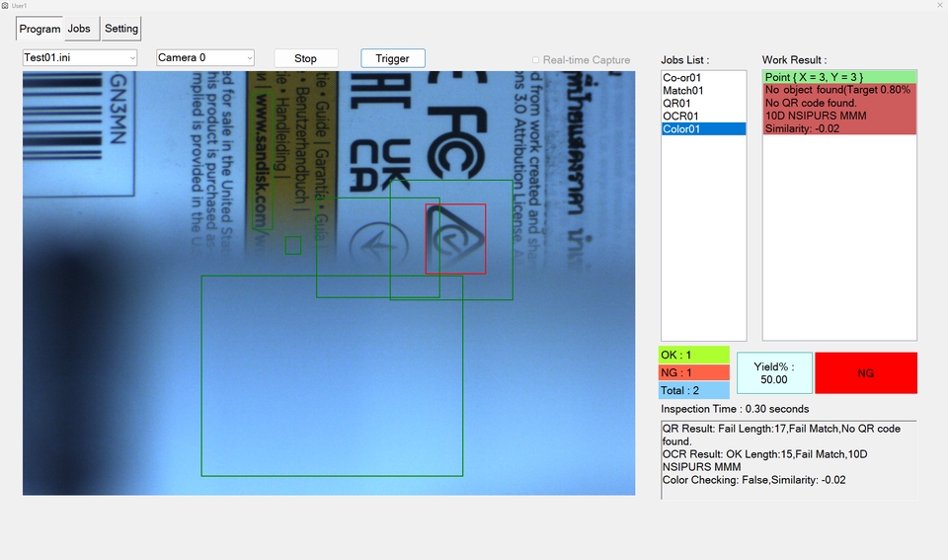The height and width of the screenshot is (560, 948).
Task: Select OCR01 in the Jobs List
Action: pos(704,117)
